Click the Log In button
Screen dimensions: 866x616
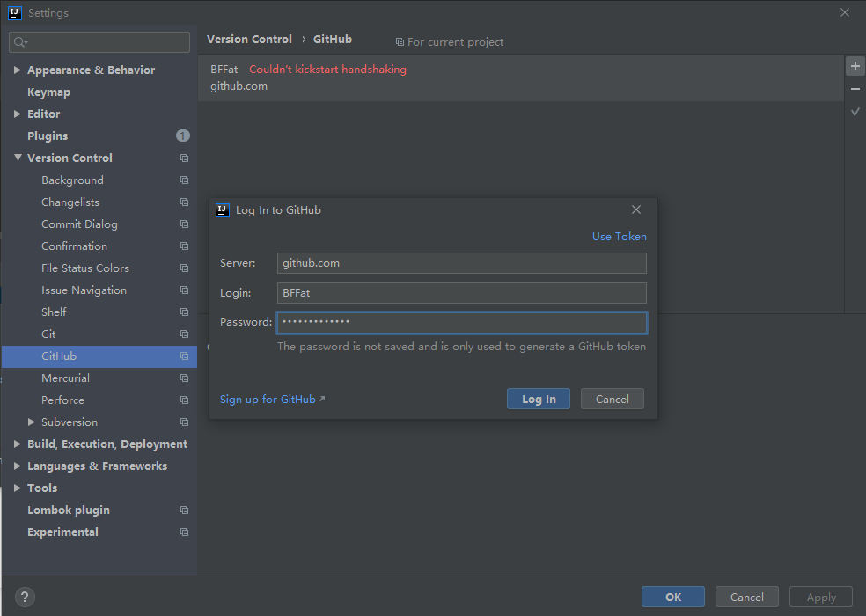coord(539,399)
